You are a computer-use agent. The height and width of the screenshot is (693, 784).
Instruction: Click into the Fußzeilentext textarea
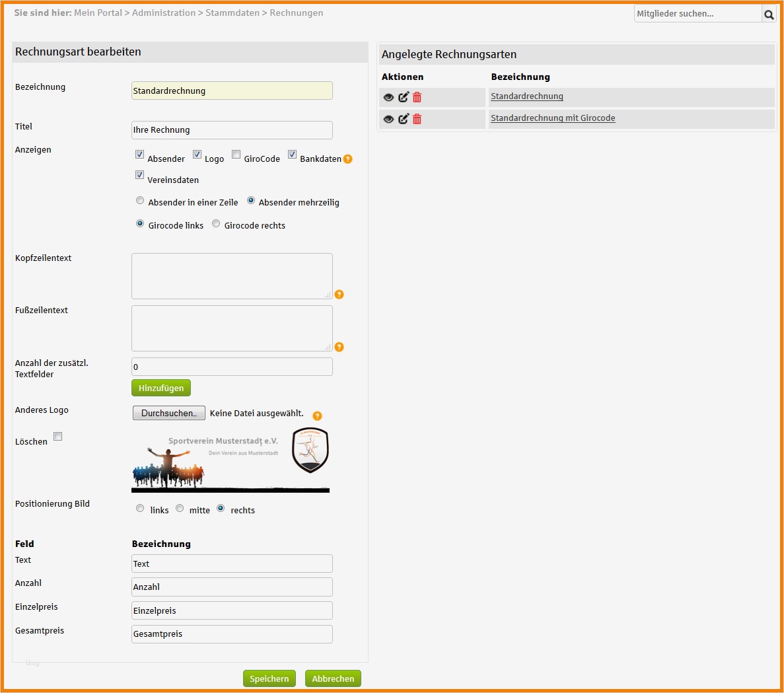click(x=232, y=328)
